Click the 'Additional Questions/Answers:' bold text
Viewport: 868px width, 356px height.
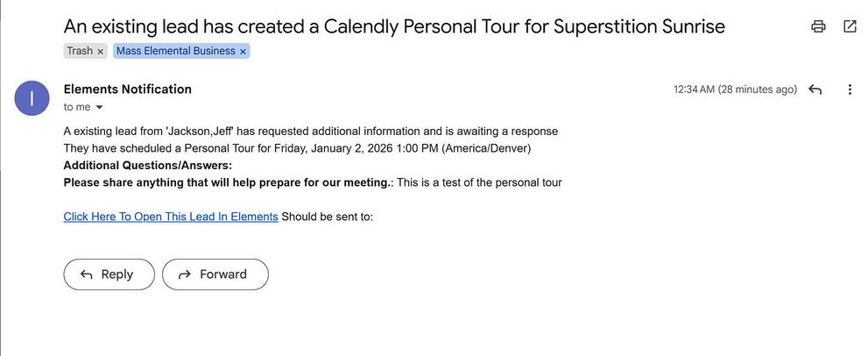coord(148,165)
